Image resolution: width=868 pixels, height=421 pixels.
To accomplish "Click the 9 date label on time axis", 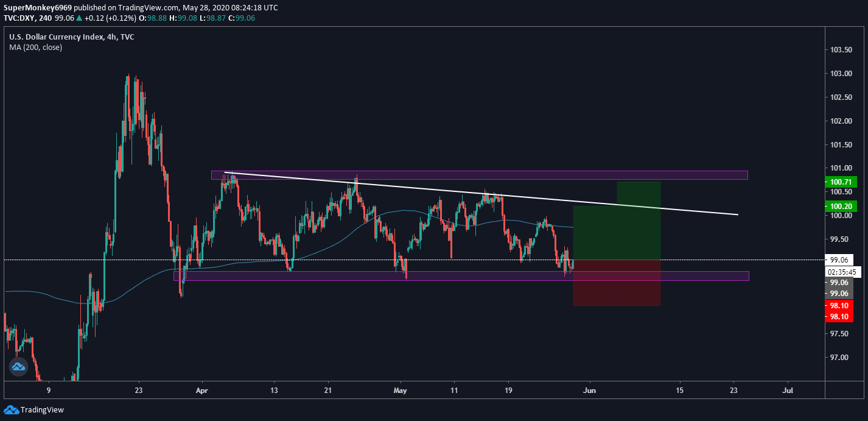I will click(x=48, y=390).
